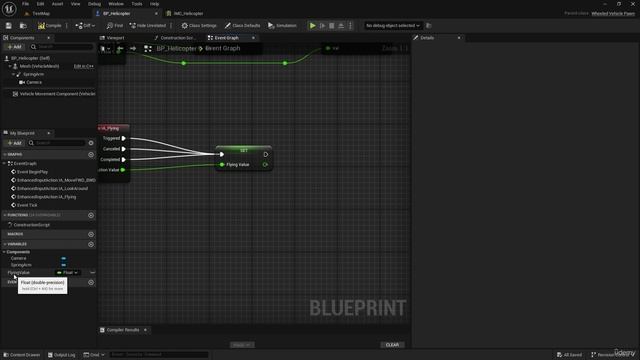Click Add in My Blueprint panel
Image resolution: width=640 pixels, height=360 pixels.
point(14,143)
